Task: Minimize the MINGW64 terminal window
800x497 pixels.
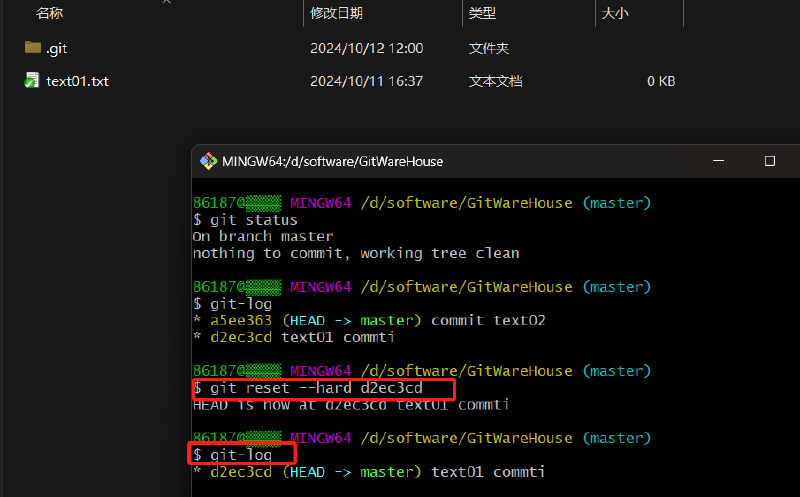Action: tap(718, 161)
